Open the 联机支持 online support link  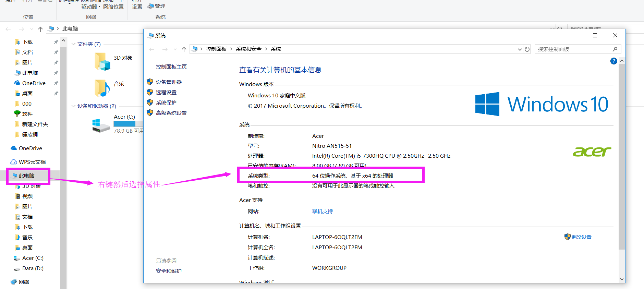click(x=323, y=211)
